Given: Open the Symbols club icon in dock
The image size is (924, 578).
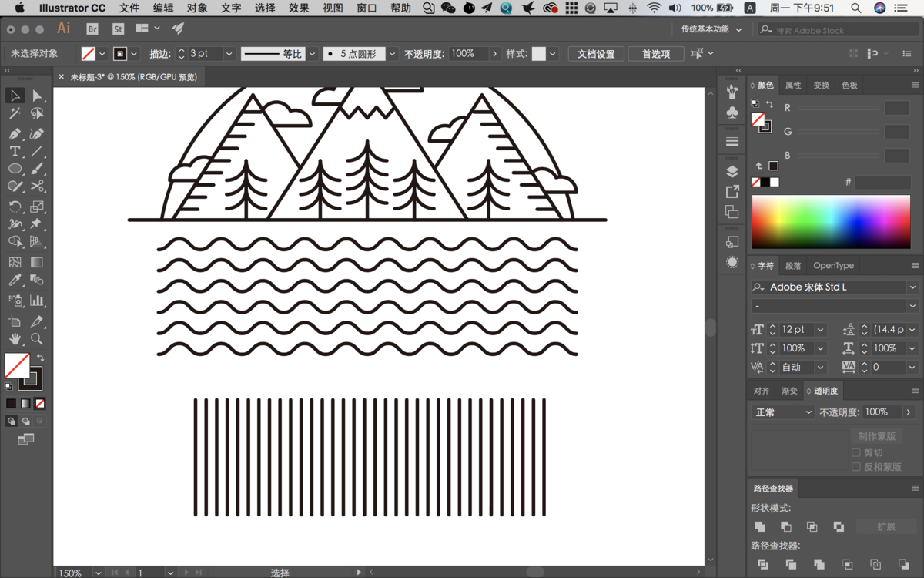Looking at the screenshot, I should click(732, 113).
